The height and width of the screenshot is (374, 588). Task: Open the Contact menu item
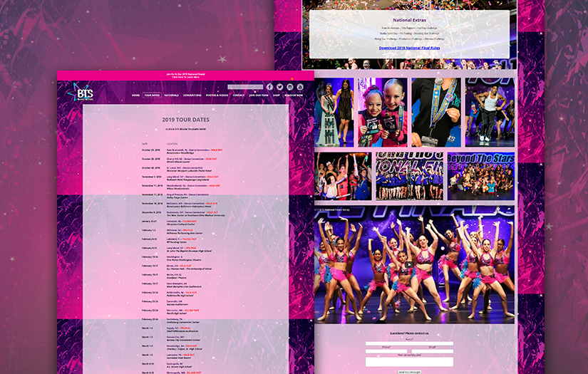pos(239,95)
